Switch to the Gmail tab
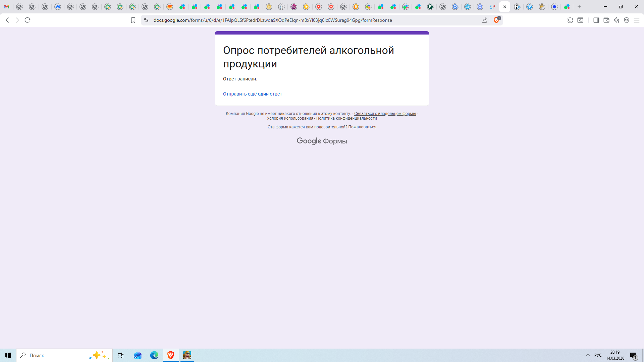 click(7, 7)
